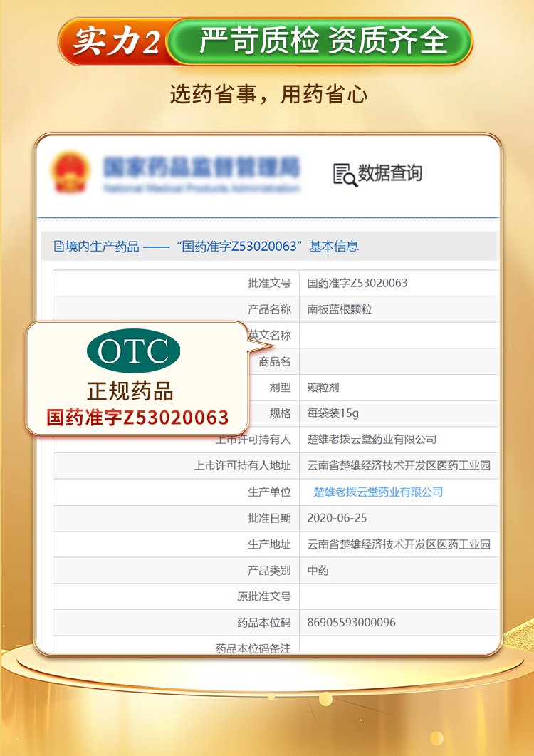Click the red 国药准字Z53020063 callout text
The image size is (534, 756).
(x=137, y=418)
